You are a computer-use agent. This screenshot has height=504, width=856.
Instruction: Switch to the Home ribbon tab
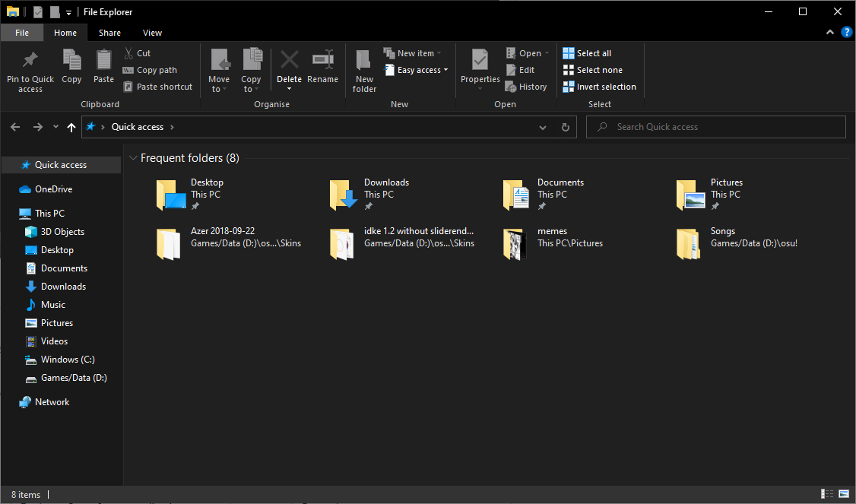(x=65, y=33)
